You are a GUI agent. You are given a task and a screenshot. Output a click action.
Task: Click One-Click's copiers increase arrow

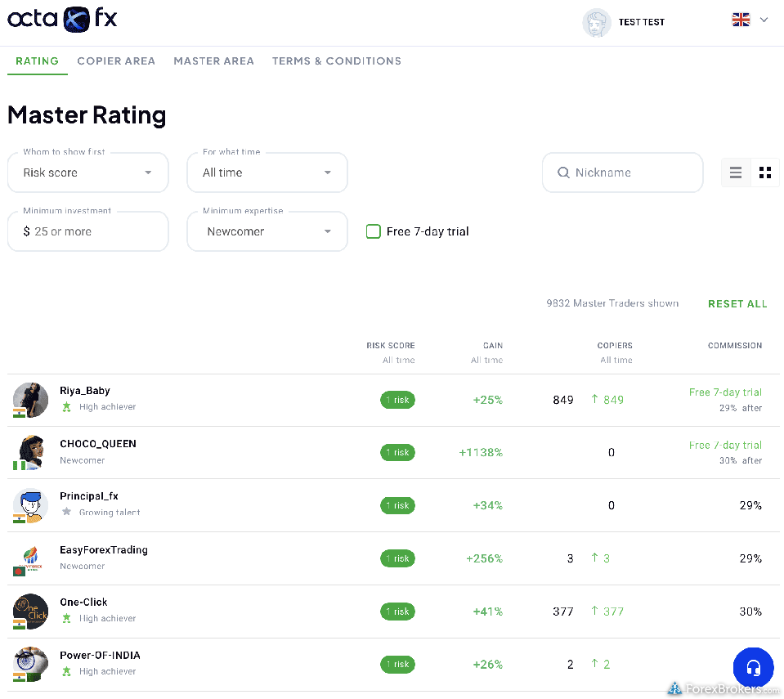click(x=594, y=611)
